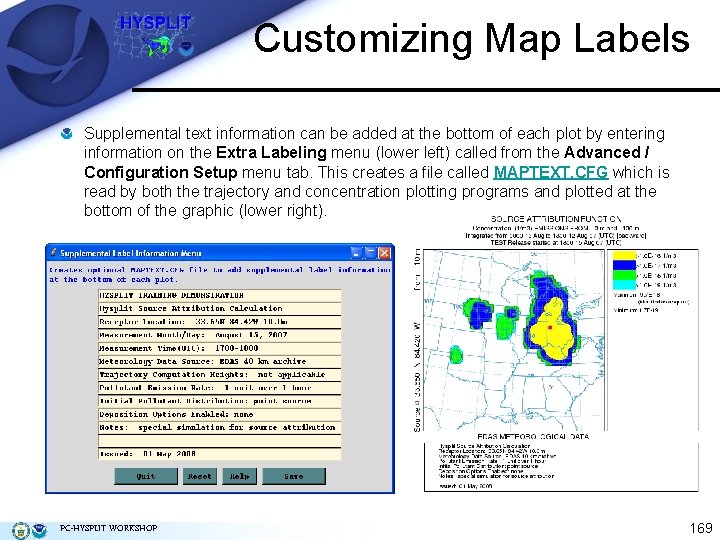The image size is (720, 540).
Task: Edit the Deposition Options Enabled field
Action: point(219,414)
